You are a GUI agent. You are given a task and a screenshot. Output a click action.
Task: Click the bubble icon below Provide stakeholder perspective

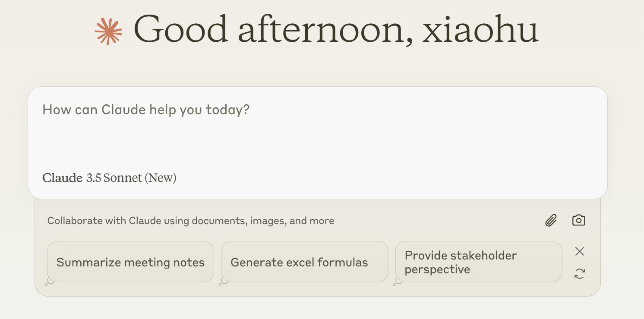(x=398, y=281)
